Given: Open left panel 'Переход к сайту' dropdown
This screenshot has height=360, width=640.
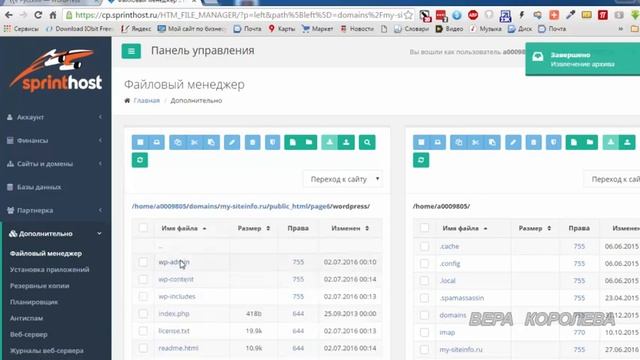Looking at the screenshot, I should click(343, 179).
